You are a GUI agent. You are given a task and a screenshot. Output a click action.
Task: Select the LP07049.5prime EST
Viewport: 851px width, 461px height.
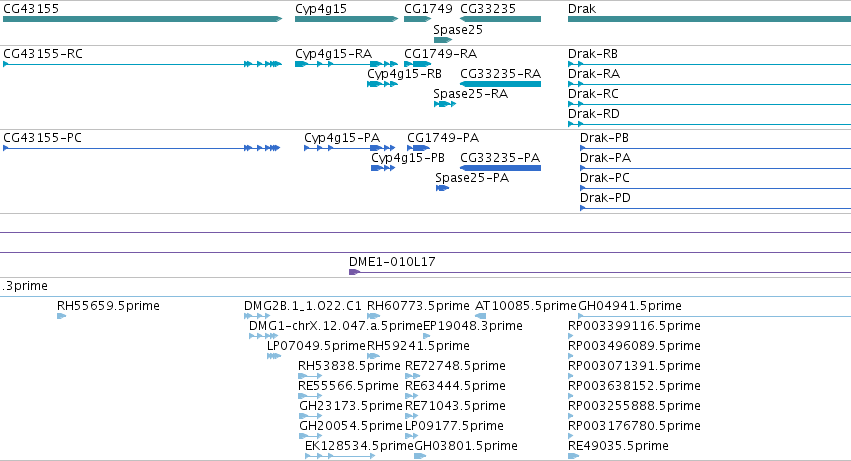274,356
